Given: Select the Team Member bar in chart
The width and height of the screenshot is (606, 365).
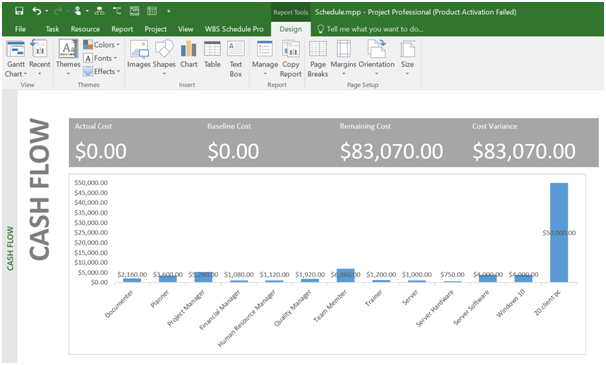Looking at the screenshot, I should [x=346, y=275].
